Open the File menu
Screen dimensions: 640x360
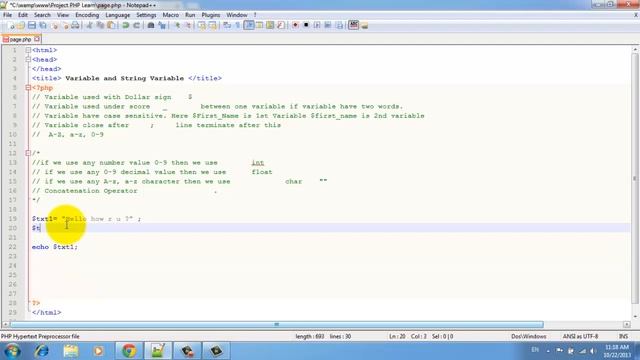(7, 15)
